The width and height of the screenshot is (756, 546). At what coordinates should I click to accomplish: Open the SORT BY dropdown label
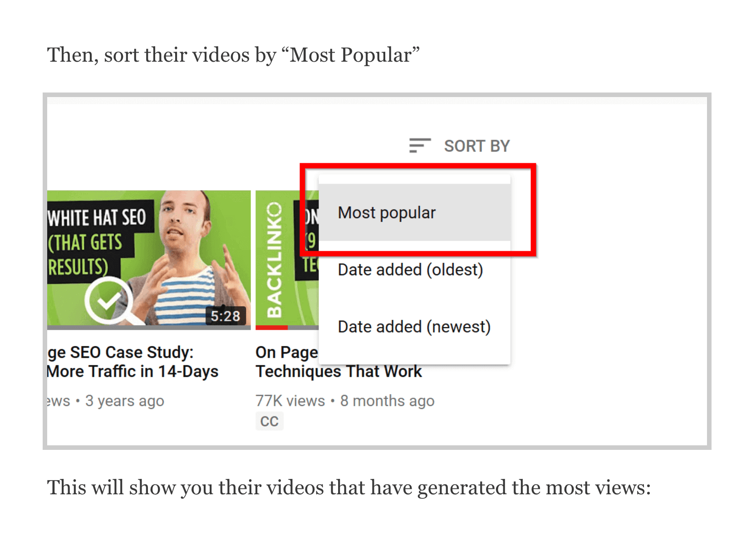click(x=477, y=146)
